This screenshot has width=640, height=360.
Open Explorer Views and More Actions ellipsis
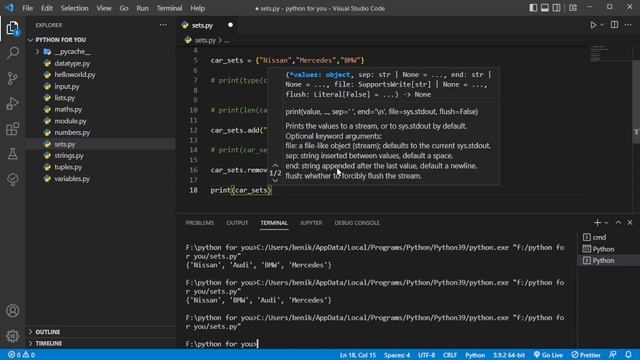click(163, 25)
